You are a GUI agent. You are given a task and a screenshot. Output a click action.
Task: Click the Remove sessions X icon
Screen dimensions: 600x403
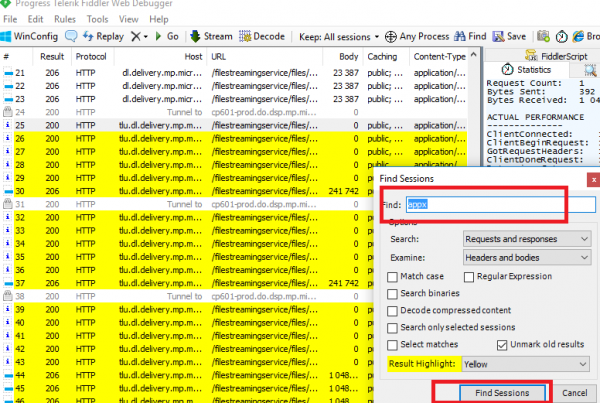[x=136, y=36]
